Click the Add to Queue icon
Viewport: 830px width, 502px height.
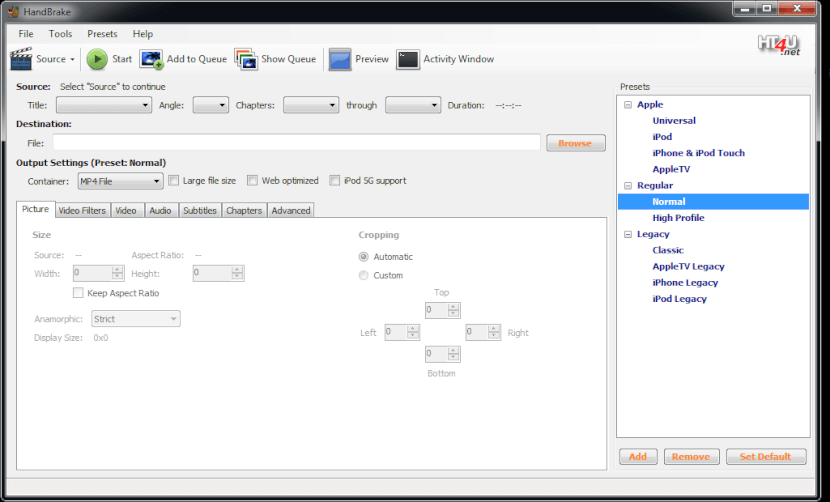pyautogui.click(x=151, y=59)
